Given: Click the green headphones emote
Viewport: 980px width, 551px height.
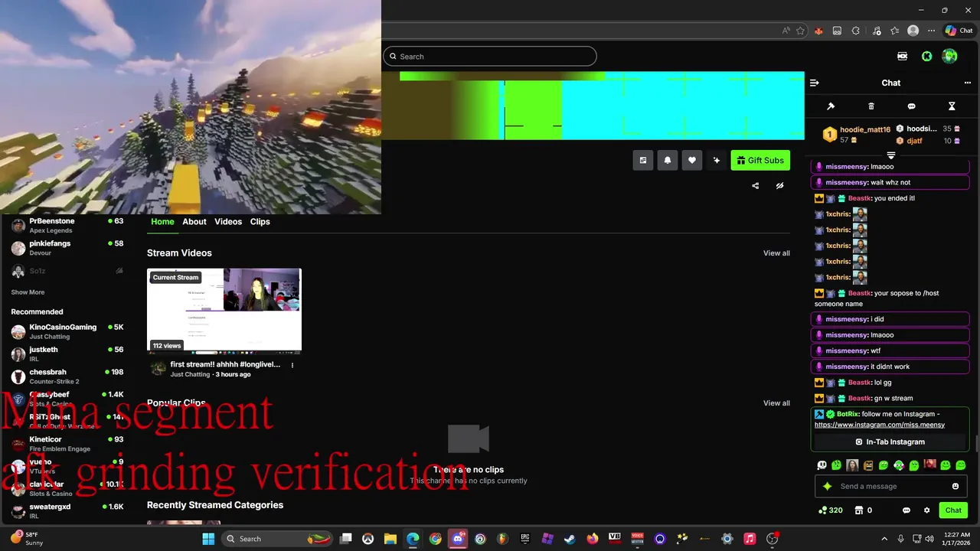Looking at the screenshot, I should 899,465.
